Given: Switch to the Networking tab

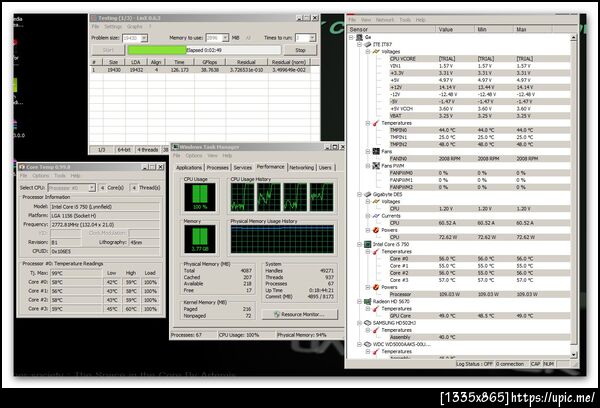Looking at the screenshot, I should click(x=302, y=168).
